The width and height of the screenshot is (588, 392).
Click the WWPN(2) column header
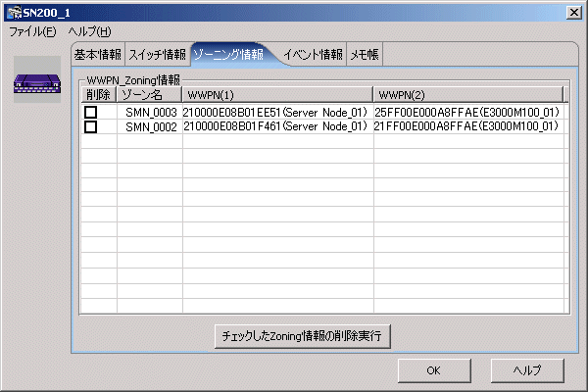click(x=468, y=94)
